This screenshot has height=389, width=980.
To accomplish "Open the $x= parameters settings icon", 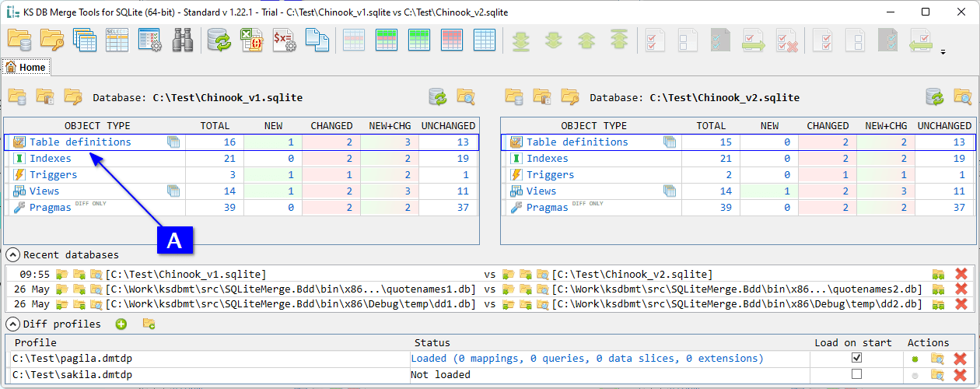I will tap(284, 40).
